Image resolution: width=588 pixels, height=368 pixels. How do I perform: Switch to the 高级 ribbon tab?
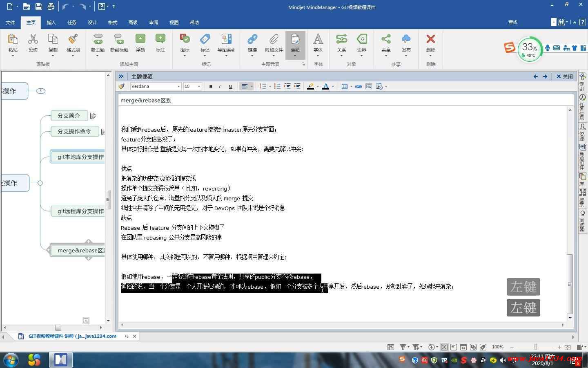coord(133,22)
